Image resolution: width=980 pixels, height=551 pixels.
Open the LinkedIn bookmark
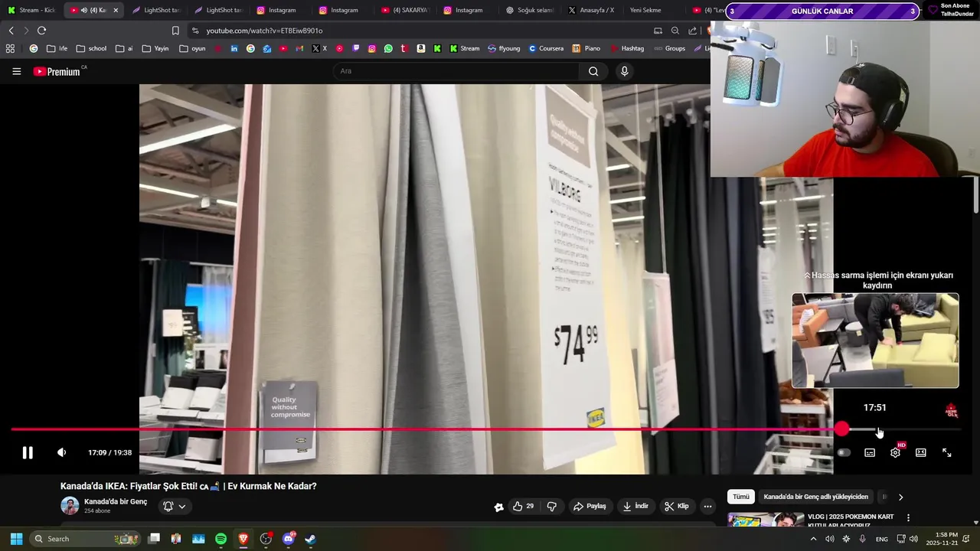234,48
